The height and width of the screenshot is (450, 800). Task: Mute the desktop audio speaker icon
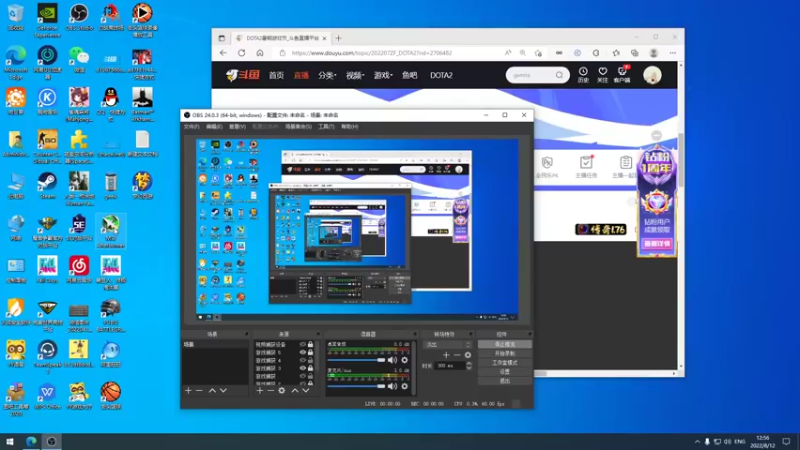click(x=392, y=360)
